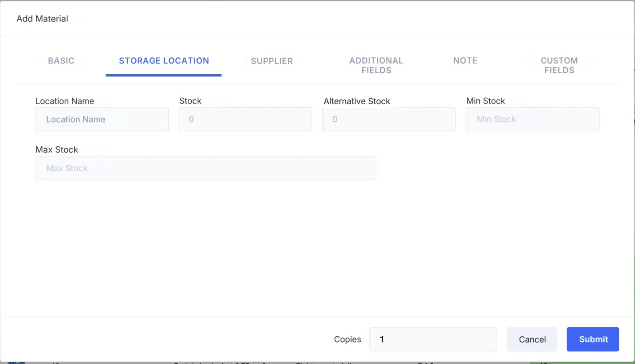Cancel the Add Material dialog
635x364 pixels.
[x=532, y=339]
